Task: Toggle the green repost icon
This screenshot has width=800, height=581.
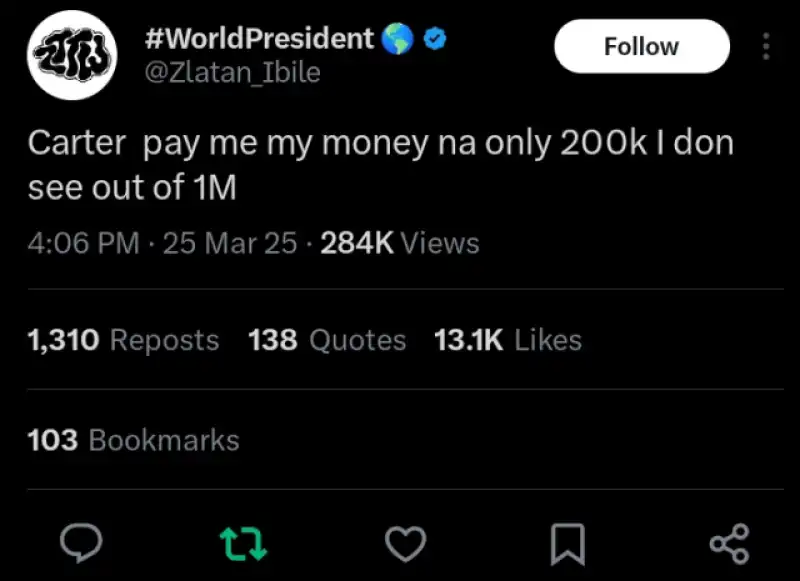Action: (243, 543)
